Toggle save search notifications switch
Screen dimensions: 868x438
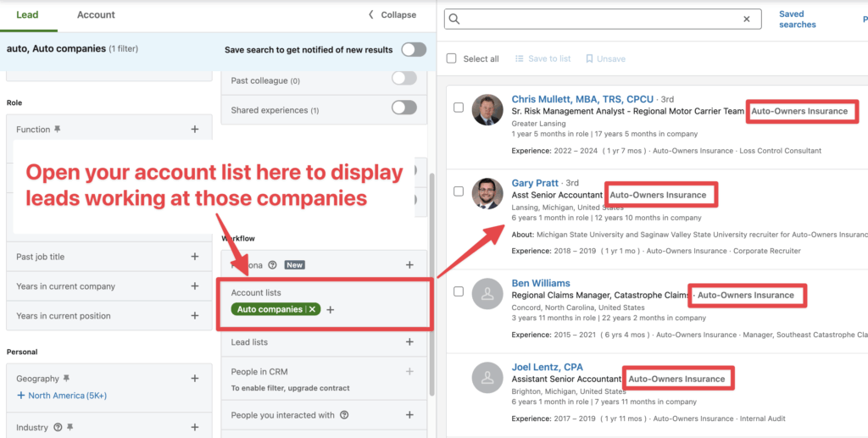[x=414, y=49]
